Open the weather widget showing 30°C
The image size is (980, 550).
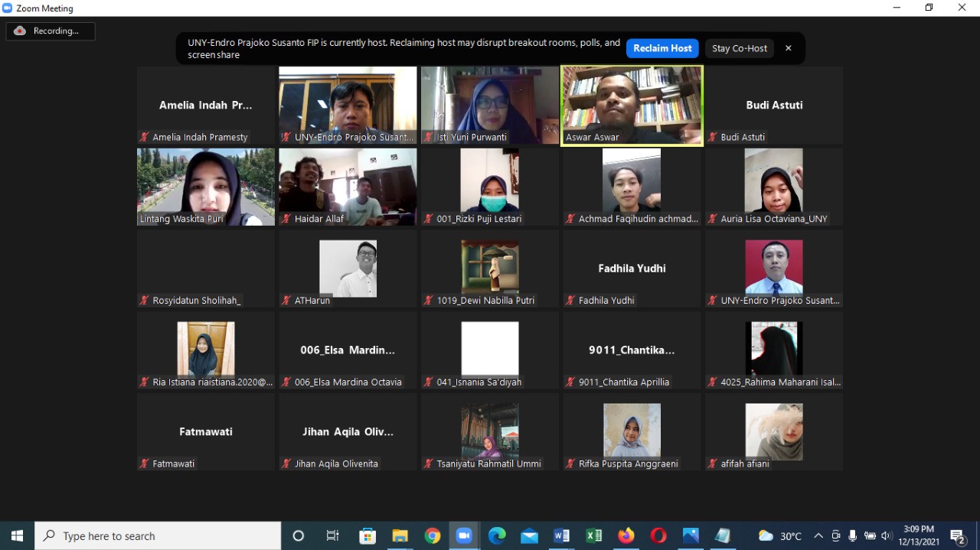coord(780,535)
